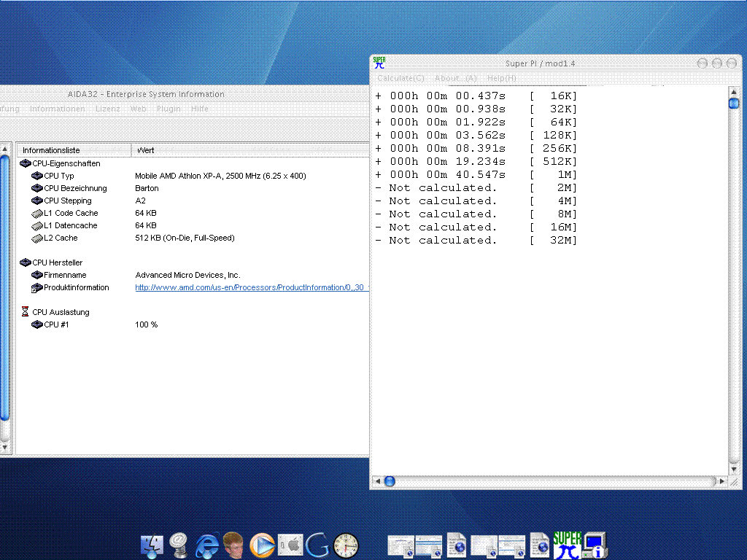
Task: Click the hourglass CPU Auslastung icon
Action: click(x=26, y=312)
